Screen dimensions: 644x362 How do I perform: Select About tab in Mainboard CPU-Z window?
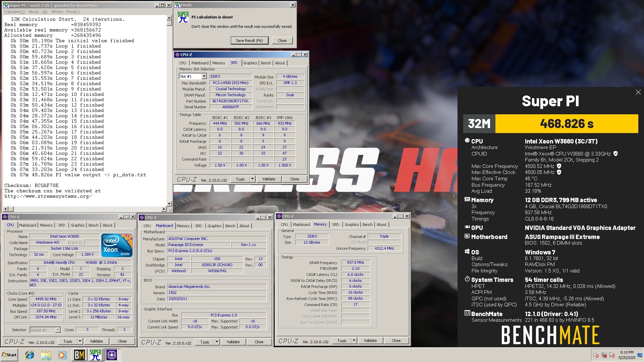click(x=244, y=226)
